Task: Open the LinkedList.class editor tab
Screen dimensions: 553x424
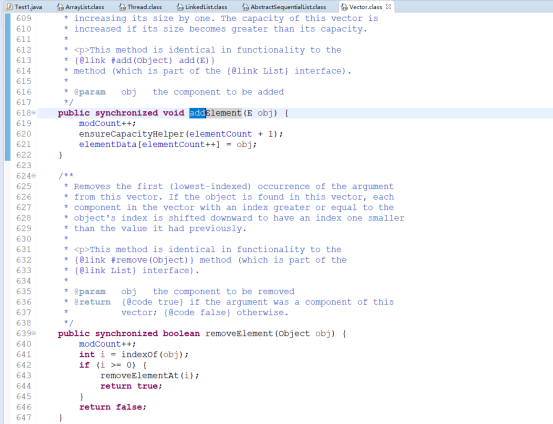Action: click(202, 7)
